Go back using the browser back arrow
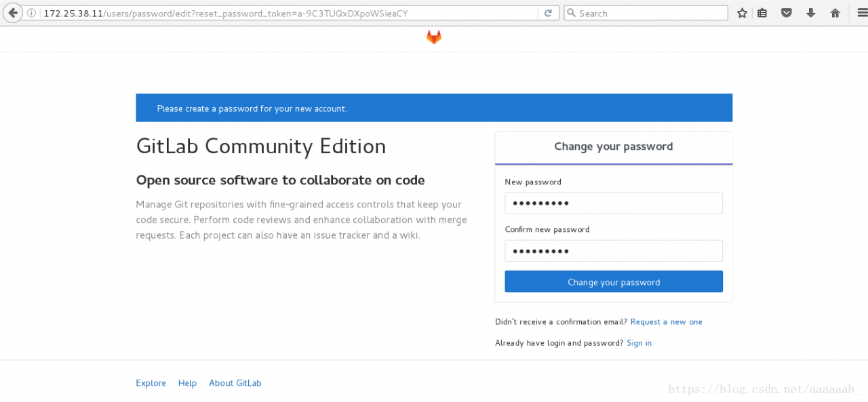This screenshot has width=868, height=402. pyautogui.click(x=12, y=13)
